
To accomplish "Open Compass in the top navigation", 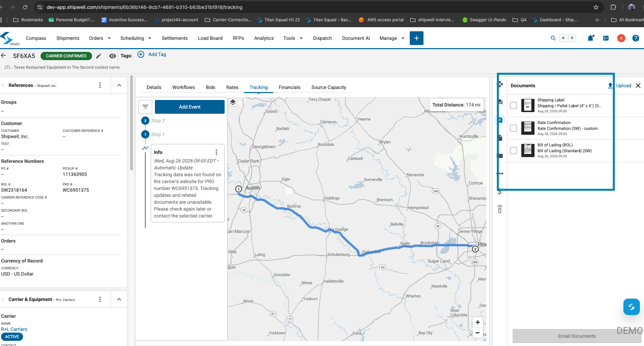I will [36, 38].
